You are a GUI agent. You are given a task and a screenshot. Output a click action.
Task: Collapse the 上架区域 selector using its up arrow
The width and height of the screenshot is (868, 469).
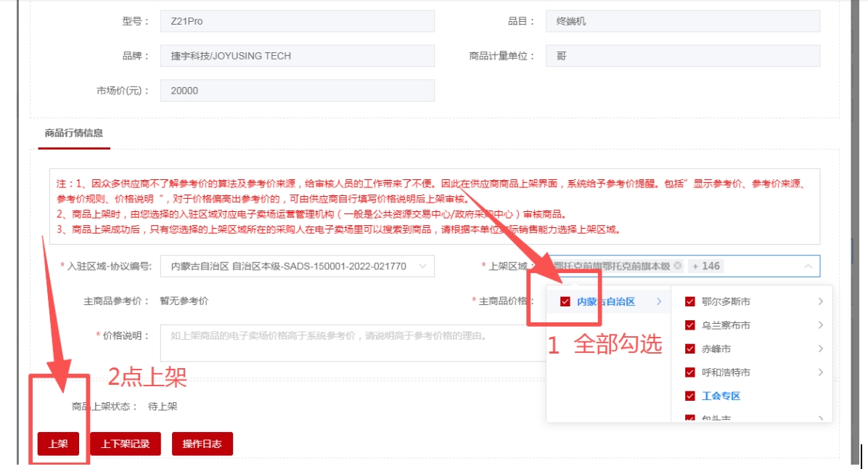pyautogui.click(x=808, y=266)
